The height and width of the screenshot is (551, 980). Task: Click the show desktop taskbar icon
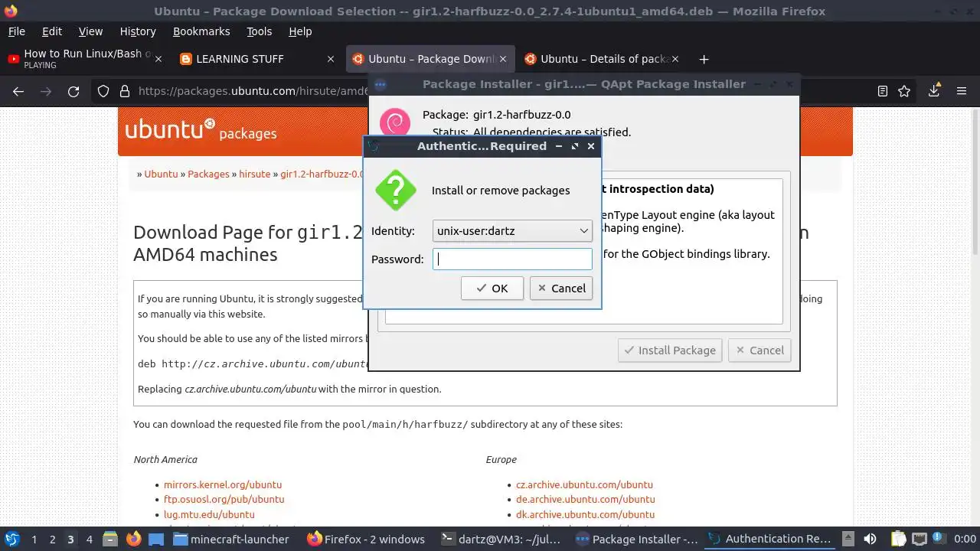pos(156,539)
